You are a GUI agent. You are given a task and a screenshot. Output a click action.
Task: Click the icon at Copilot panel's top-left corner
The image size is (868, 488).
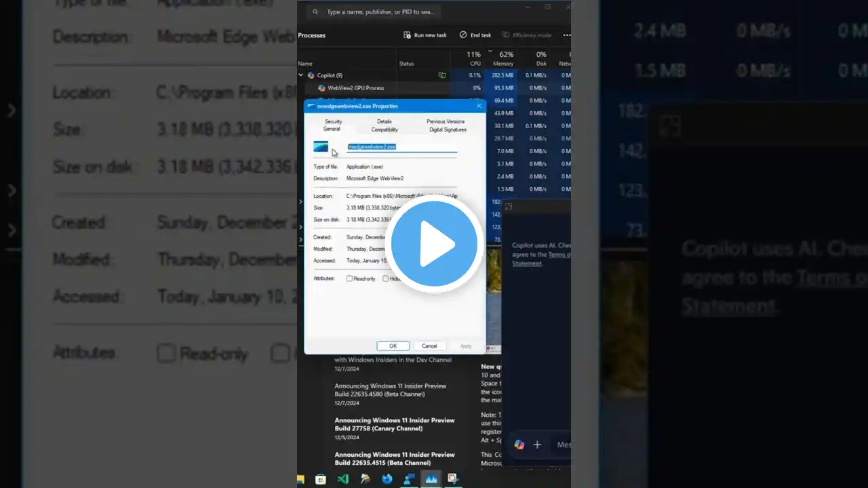(508, 207)
